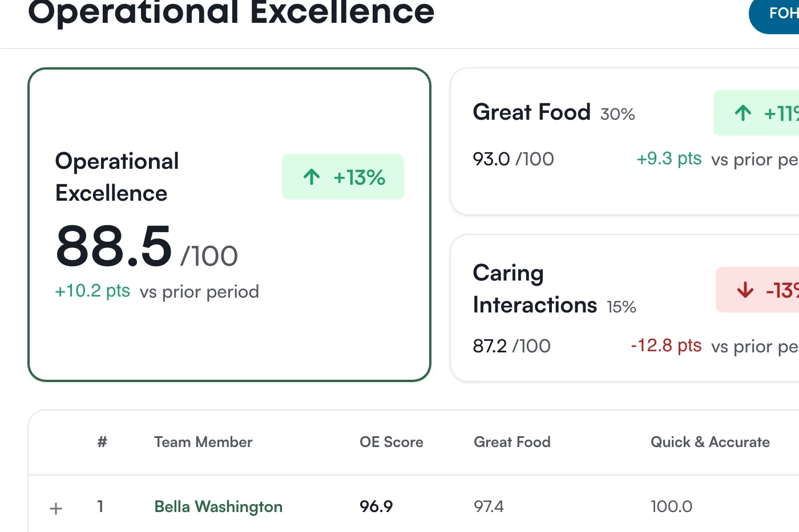
Task: Click the 87.2 /100 Caring Interactions score
Action: 511,346
